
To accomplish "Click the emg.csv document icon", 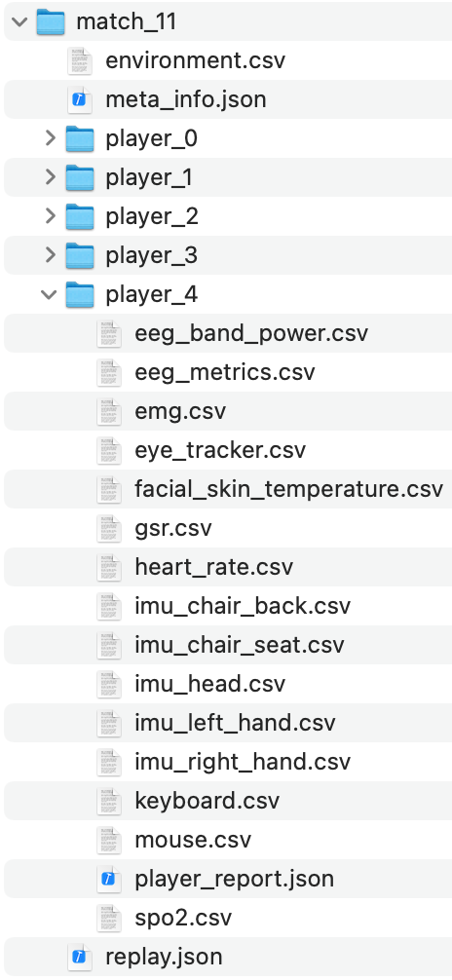I will [x=109, y=411].
